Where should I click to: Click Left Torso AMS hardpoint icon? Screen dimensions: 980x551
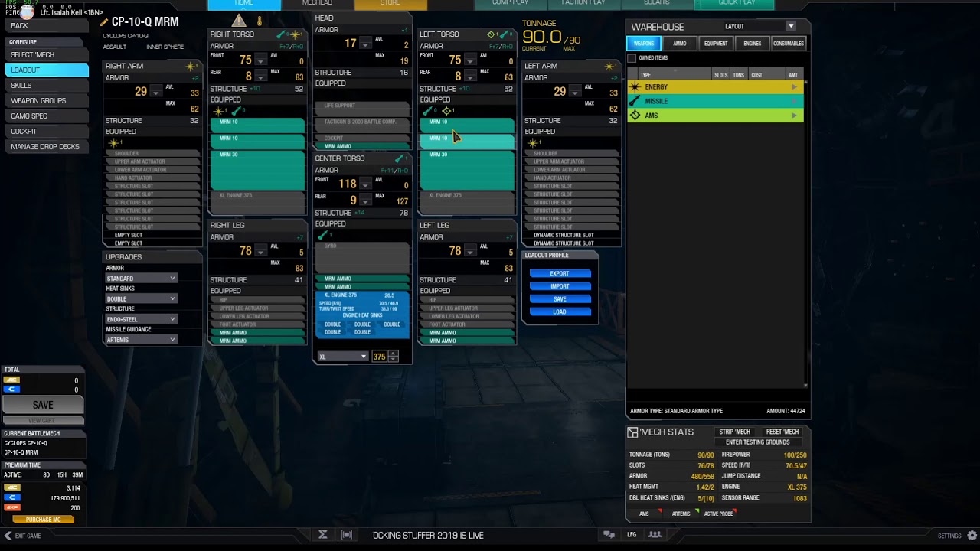tap(491, 34)
